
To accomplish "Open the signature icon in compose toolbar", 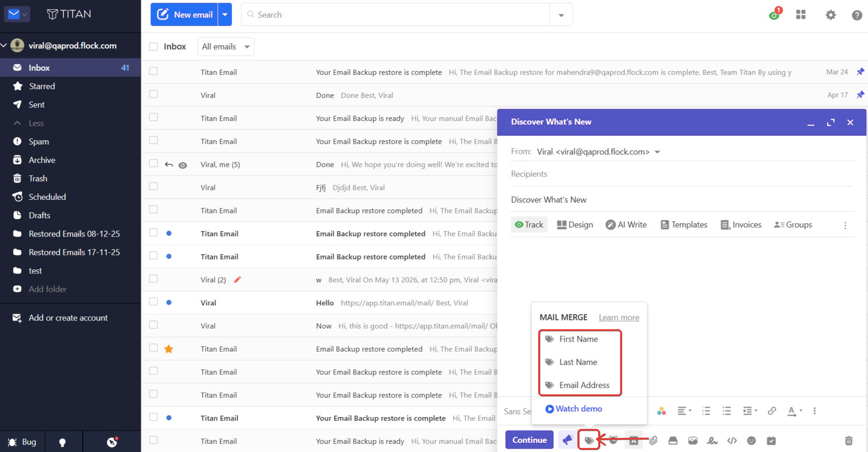I will (712, 440).
